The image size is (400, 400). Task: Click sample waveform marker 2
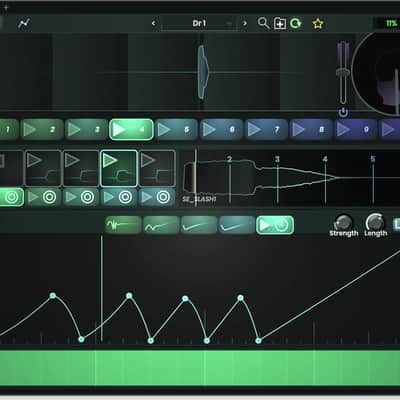pyautogui.click(x=229, y=159)
